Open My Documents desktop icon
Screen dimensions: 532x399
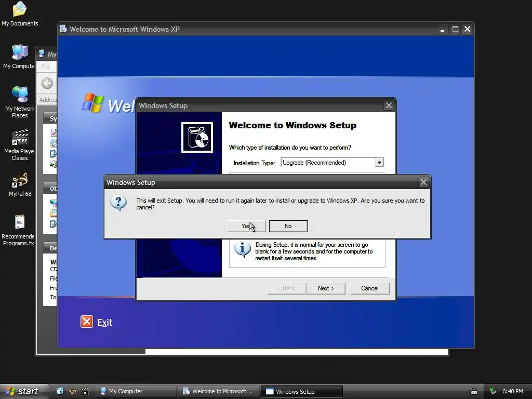click(20, 14)
